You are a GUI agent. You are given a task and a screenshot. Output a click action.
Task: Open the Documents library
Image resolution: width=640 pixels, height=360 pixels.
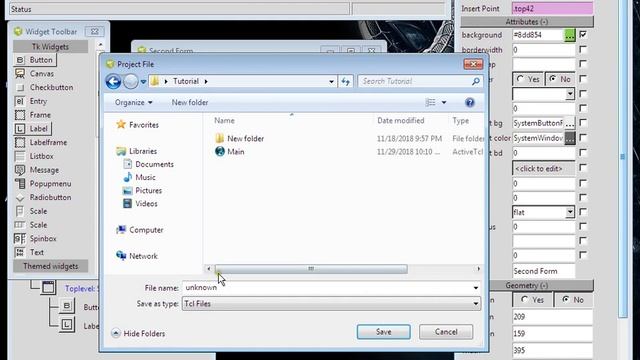click(149, 164)
